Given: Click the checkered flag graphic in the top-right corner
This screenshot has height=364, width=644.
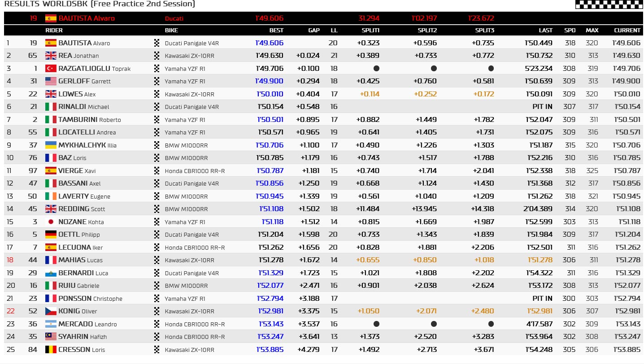Looking at the screenshot, I should [608, 4].
